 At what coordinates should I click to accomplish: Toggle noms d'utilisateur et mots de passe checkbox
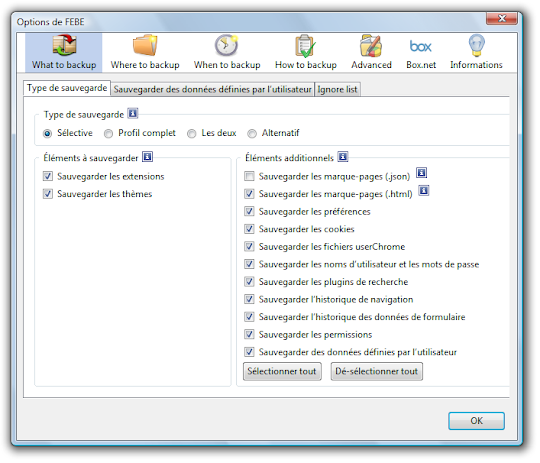249,264
